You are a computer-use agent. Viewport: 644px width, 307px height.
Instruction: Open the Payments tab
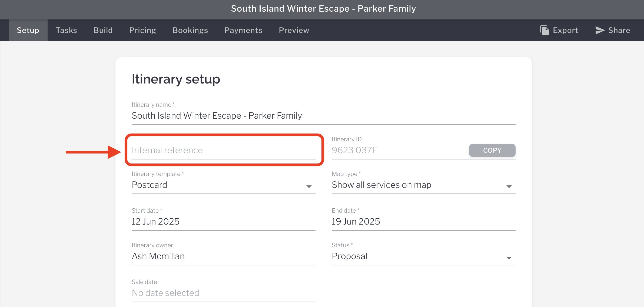243,30
